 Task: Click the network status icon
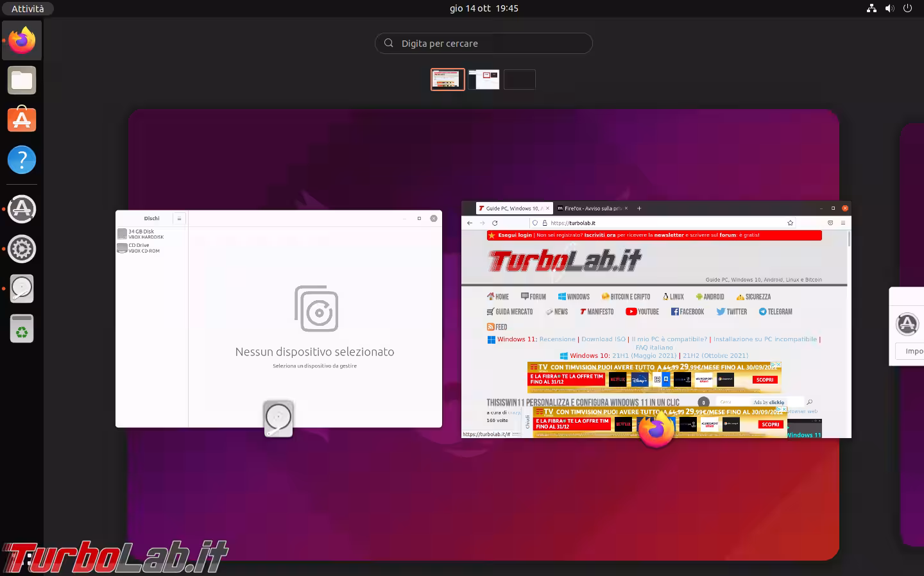click(x=871, y=8)
